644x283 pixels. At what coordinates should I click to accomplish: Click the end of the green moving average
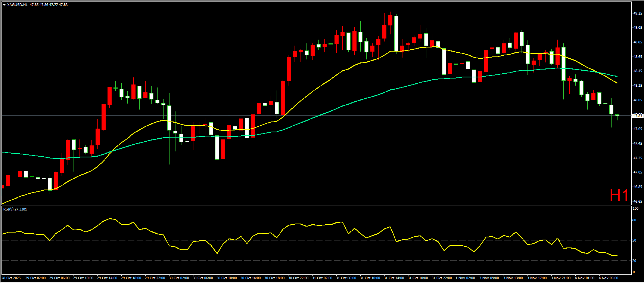pyautogui.click(x=617, y=76)
